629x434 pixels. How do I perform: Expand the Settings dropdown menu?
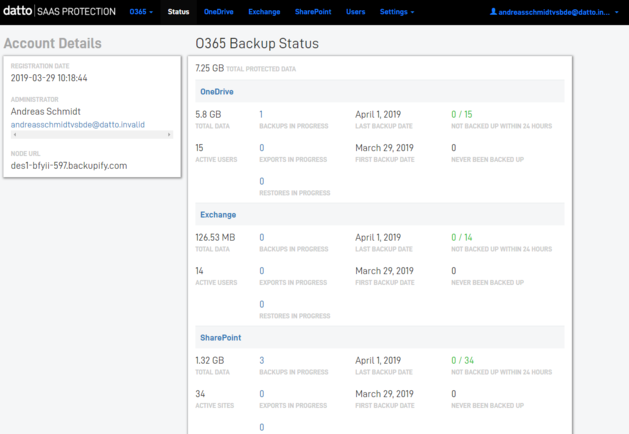pos(397,12)
